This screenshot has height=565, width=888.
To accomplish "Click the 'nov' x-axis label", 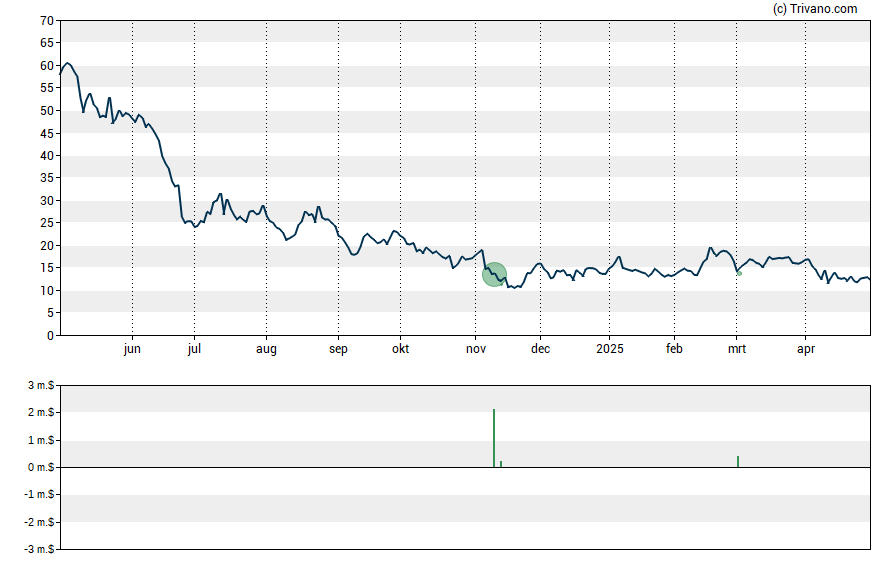I will pyautogui.click(x=476, y=349).
